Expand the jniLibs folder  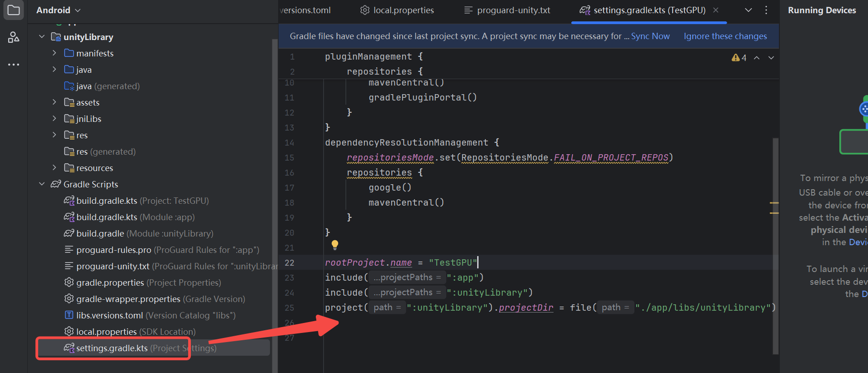pyautogui.click(x=55, y=118)
